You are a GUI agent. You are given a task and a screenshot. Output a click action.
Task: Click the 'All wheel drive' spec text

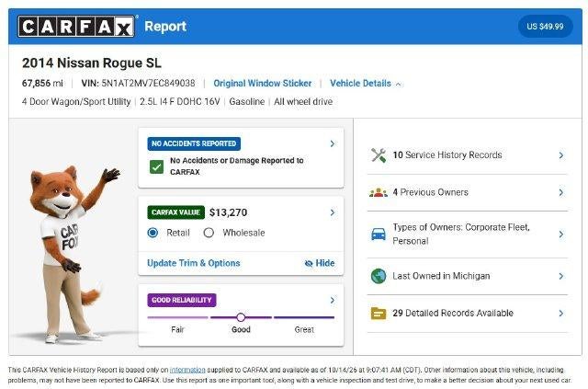coord(303,102)
